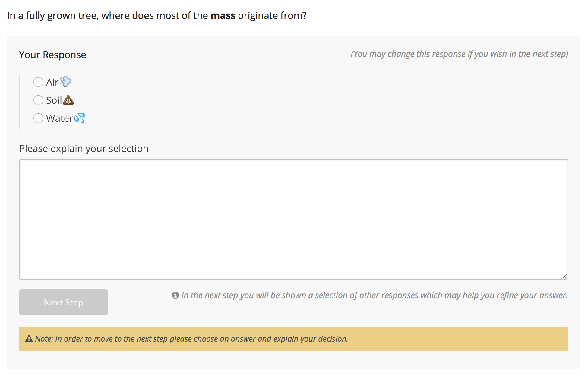
Task: Select the Water radio button
Action: point(38,118)
